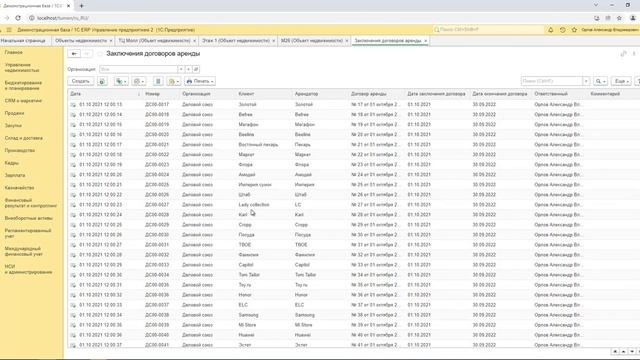Open the selected Организация value via open icon
The height and width of the screenshot is (360, 640).
[x=196, y=69]
